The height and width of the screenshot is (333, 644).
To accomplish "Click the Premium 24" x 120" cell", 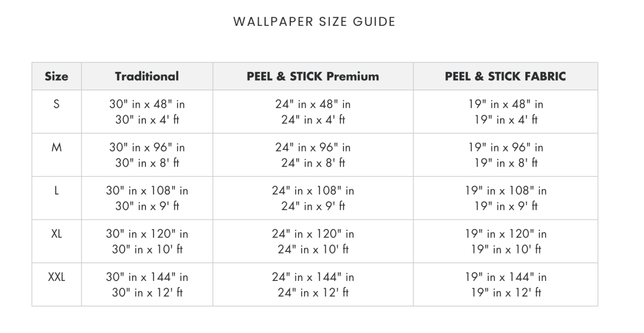I will pyautogui.click(x=313, y=242).
